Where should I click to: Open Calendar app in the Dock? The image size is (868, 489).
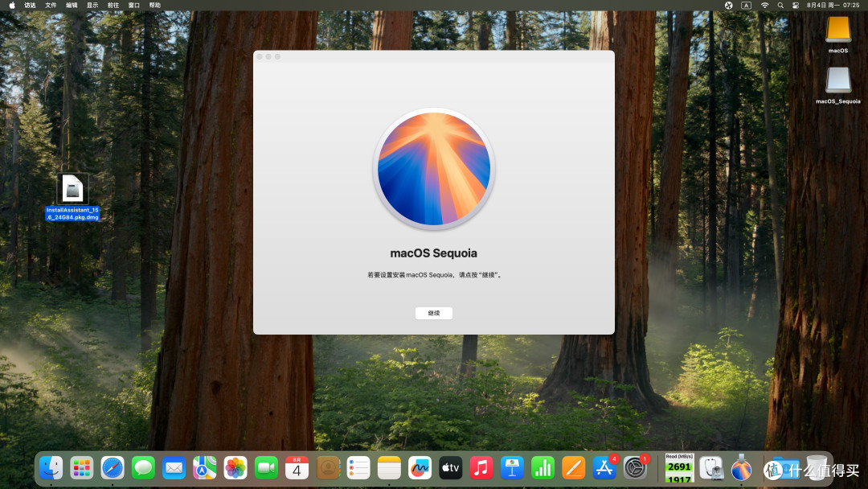pos(297,469)
